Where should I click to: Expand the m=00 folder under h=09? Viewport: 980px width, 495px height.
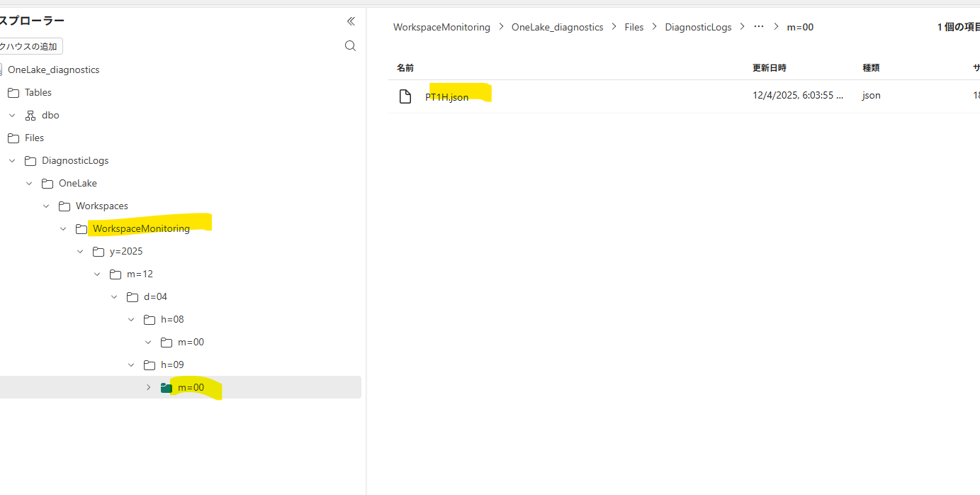(148, 387)
